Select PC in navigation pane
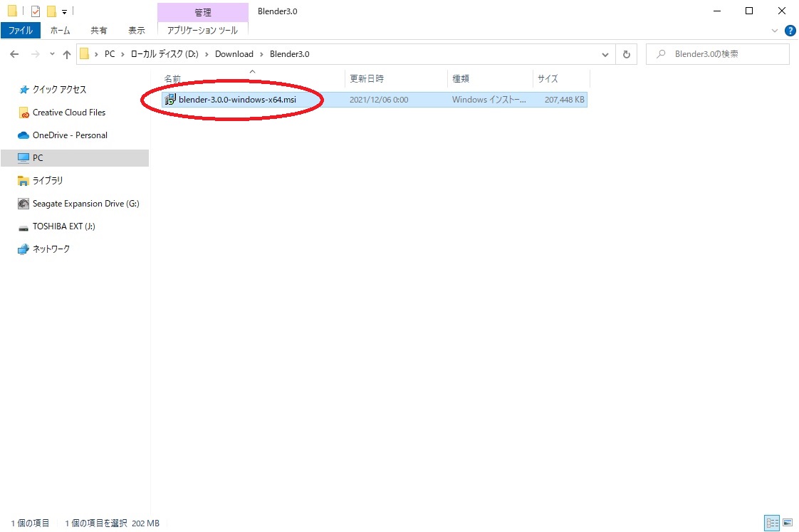Image resolution: width=799 pixels, height=532 pixels. (75, 158)
